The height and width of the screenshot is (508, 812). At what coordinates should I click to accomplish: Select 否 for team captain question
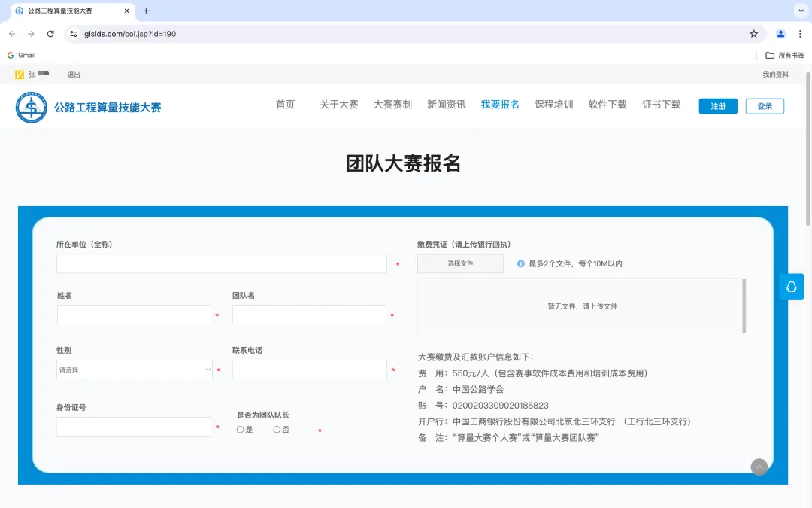(277, 430)
